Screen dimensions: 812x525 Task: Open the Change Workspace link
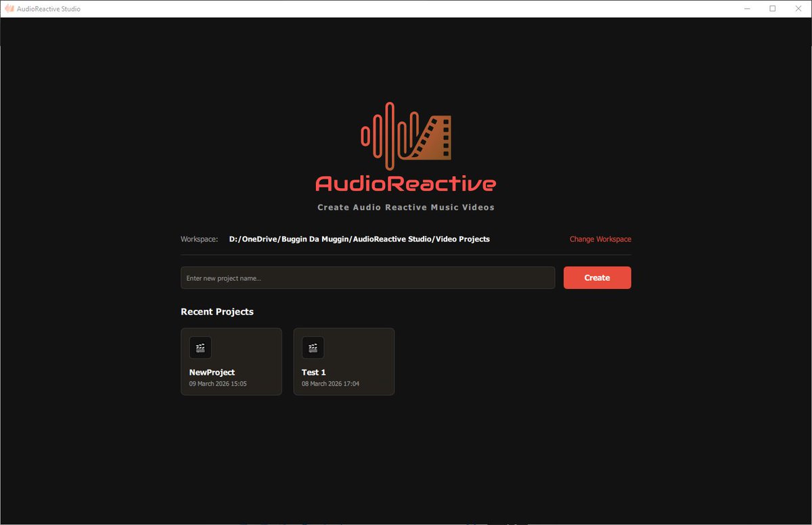pos(600,239)
